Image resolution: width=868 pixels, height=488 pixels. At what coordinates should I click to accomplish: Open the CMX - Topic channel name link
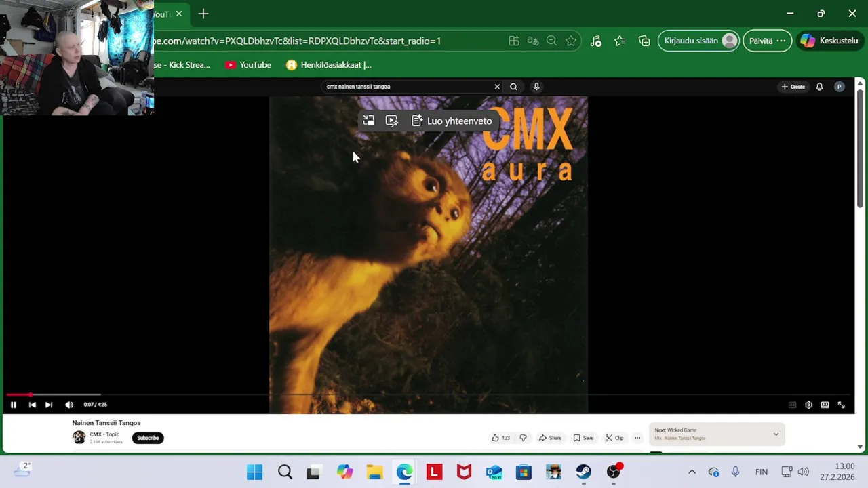click(104, 434)
